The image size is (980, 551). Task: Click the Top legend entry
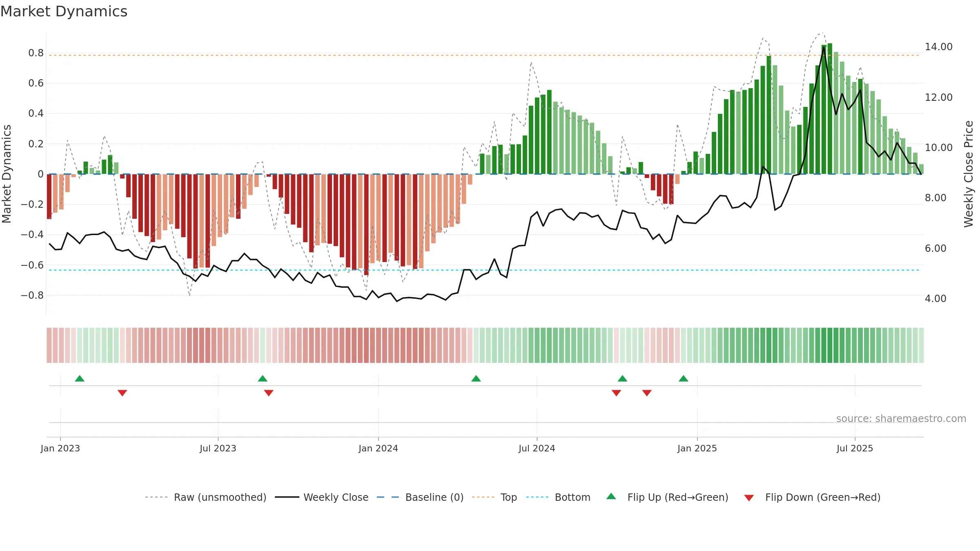point(494,497)
